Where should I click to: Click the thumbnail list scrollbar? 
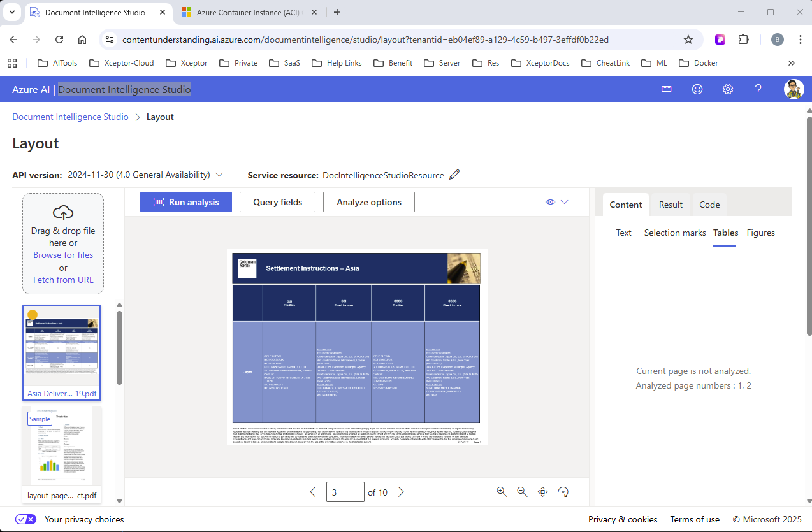click(119, 347)
